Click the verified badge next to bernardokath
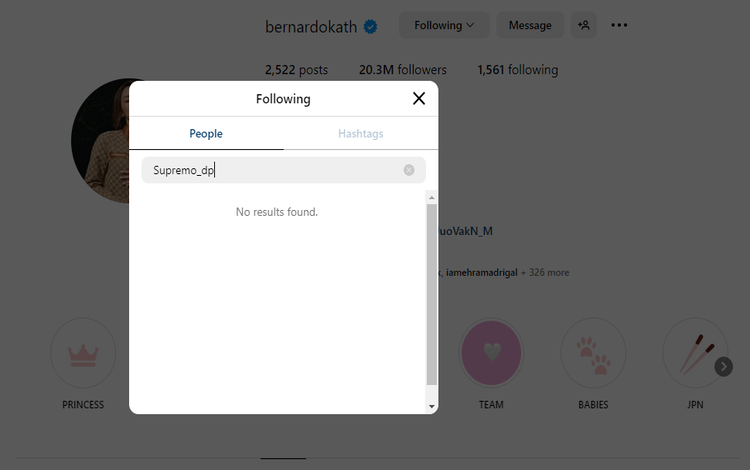Image resolution: width=750 pixels, height=470 pixels. [371, 27]
